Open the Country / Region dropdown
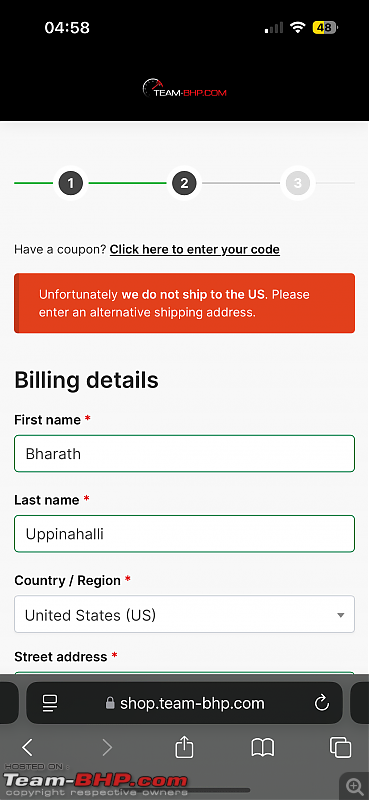 184,614
